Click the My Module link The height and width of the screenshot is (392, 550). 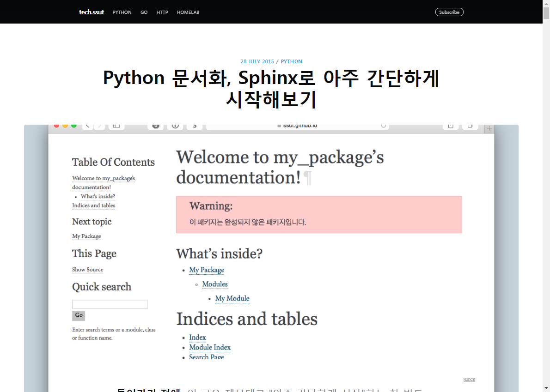click(232, 298)
